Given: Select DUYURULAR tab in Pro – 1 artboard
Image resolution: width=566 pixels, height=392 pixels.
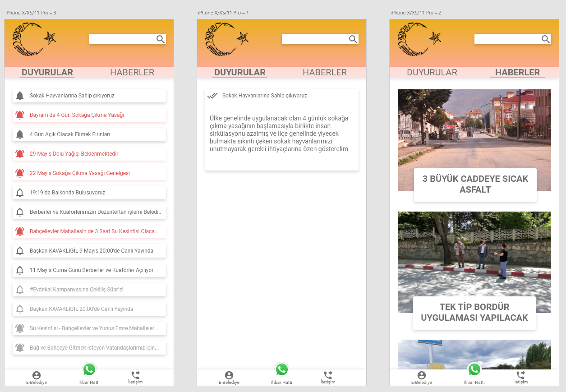Looking at the screenshot, I should (x=240, y=73).
